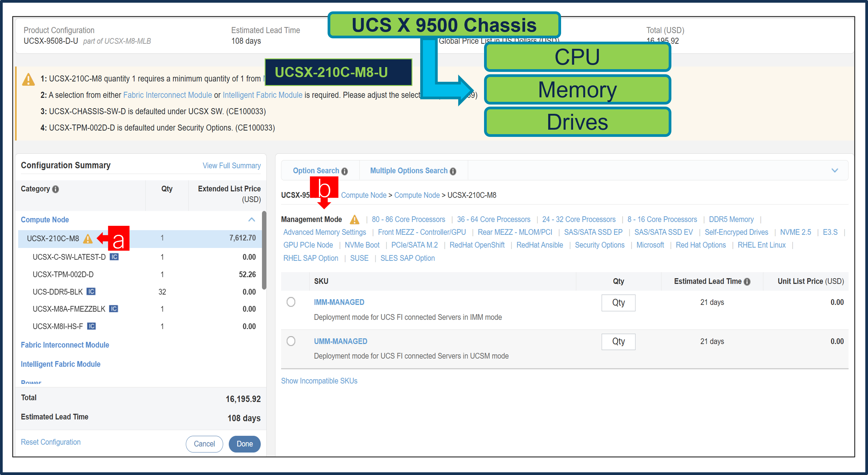Click the UMM-MANAGED SKU link
Viewport: 868px width, 475px height.
click(340, 341)
